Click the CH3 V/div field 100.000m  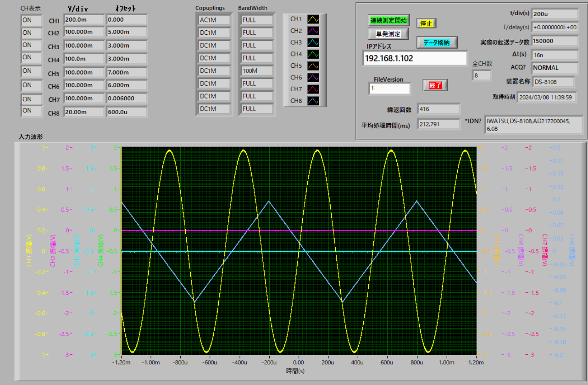84,46
